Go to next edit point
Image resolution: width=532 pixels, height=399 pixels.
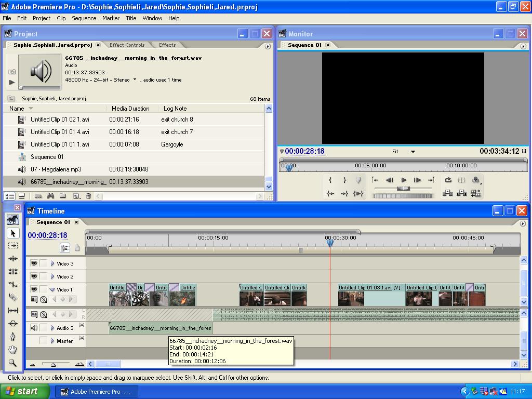[x=431, y=180]
